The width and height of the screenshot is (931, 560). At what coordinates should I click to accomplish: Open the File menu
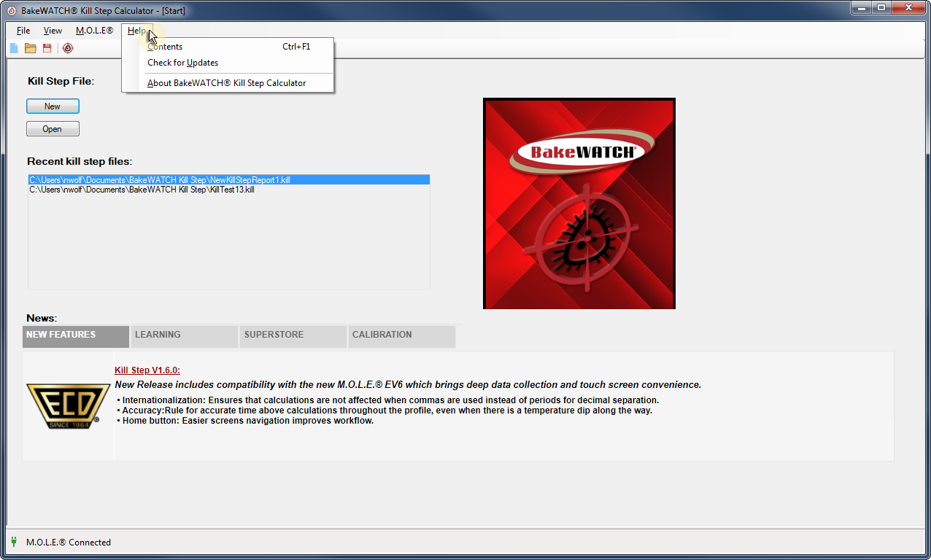[x=23, y=31]
